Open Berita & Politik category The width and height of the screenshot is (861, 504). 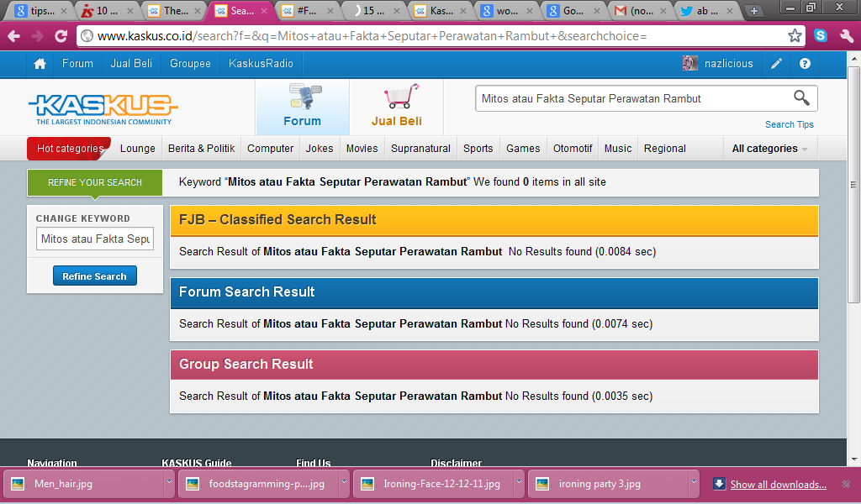click(202, 149)
